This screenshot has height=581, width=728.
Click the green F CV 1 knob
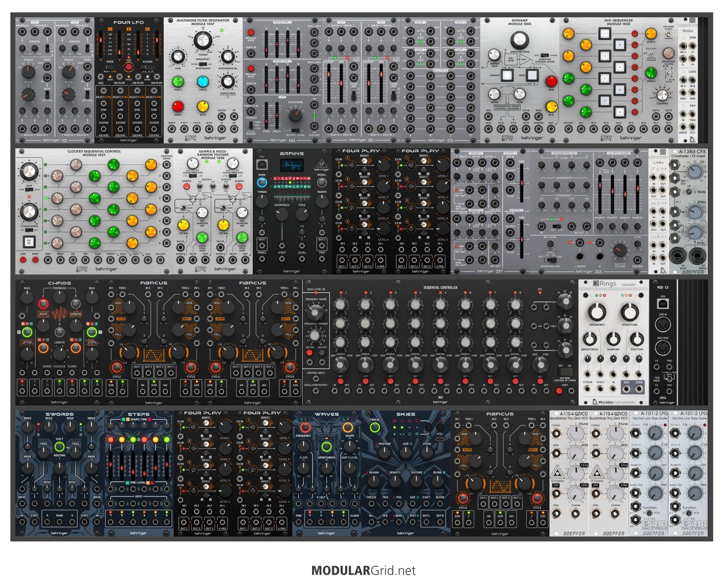[178, 82]
